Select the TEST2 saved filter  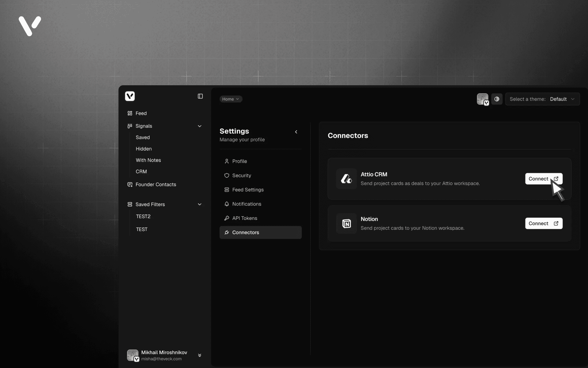coord(143,217)
